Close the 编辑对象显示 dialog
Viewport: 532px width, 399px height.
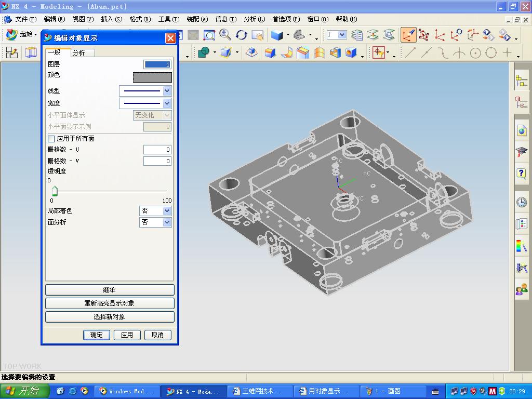click(x=170, y=38)
